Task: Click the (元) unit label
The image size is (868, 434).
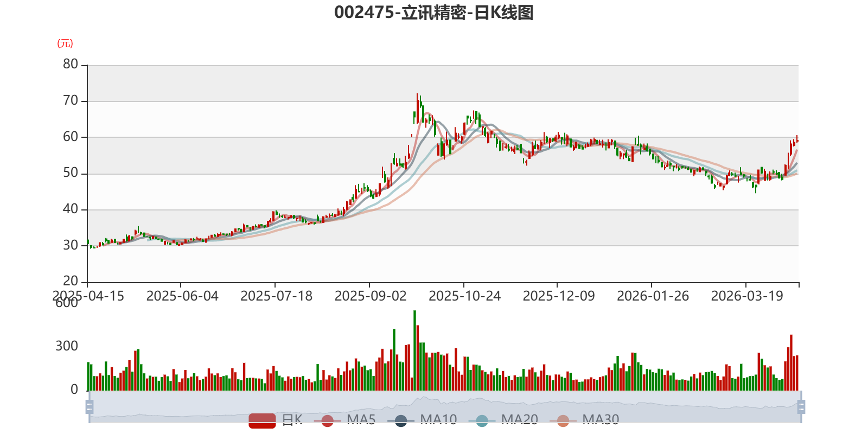Action: (65, 43)
